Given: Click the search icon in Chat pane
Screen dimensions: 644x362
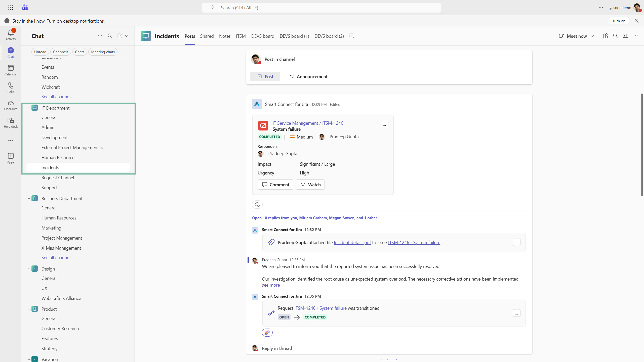Looking at the screenshot, I should [x=110, y=36].
